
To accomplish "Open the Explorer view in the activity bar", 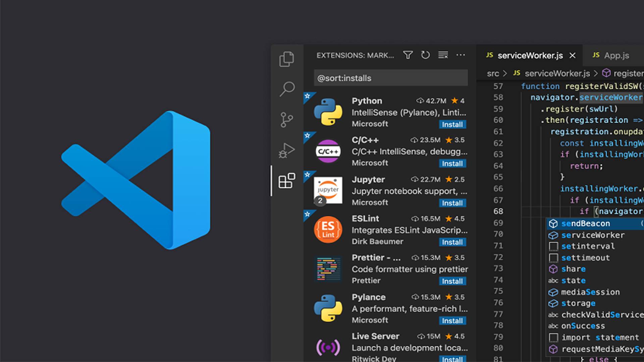I will pyautogui.click(x=286, y=59).
